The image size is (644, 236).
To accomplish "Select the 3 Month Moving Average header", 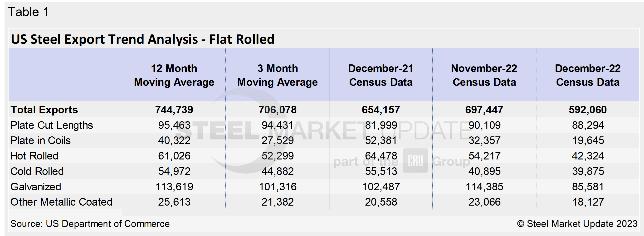I will click(x=277, y=75).
